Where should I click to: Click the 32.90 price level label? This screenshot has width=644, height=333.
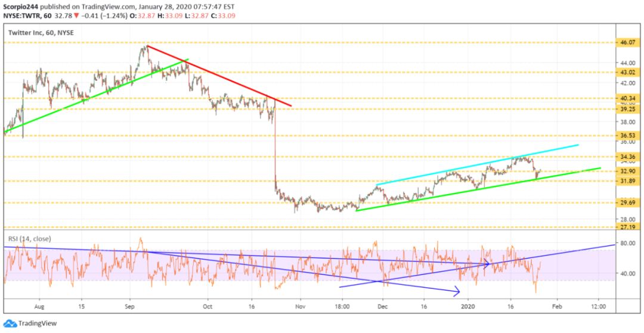coord(627,171)
